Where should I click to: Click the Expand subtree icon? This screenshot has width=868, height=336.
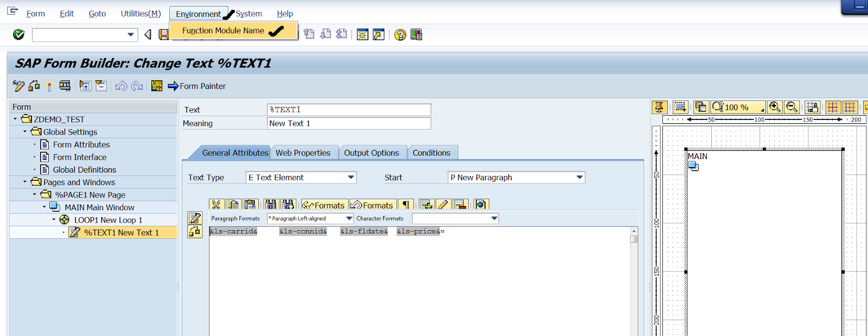(85, 86)
